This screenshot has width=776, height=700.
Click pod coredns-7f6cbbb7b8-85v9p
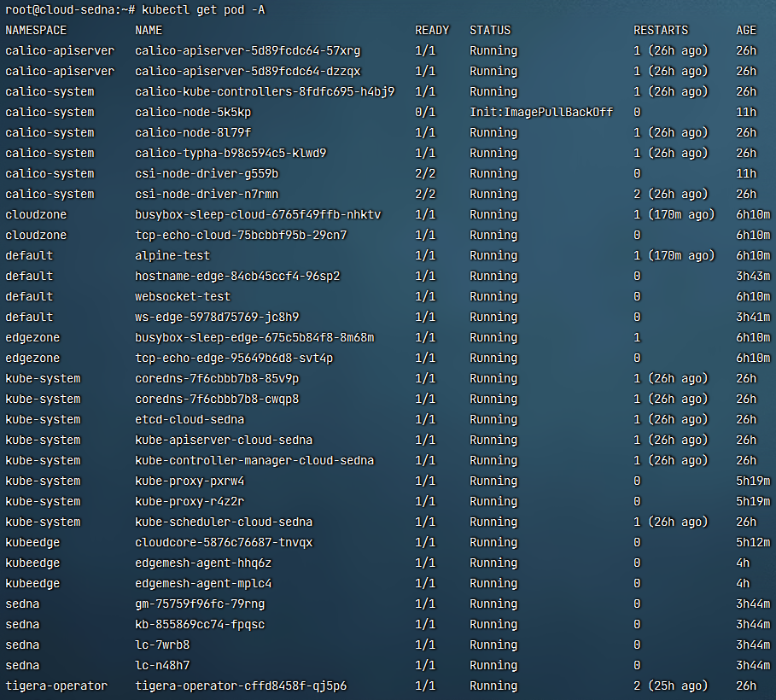(x=217, y=379)
